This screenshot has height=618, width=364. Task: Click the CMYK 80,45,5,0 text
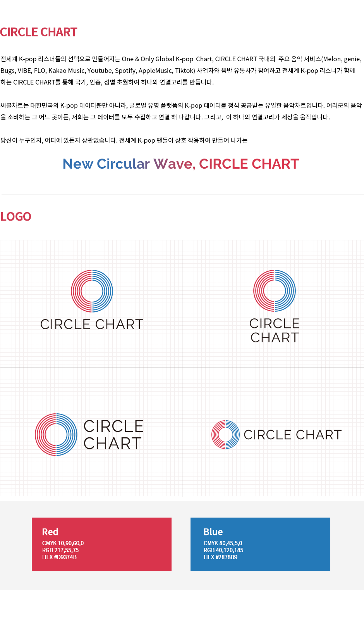pos(223,543)
